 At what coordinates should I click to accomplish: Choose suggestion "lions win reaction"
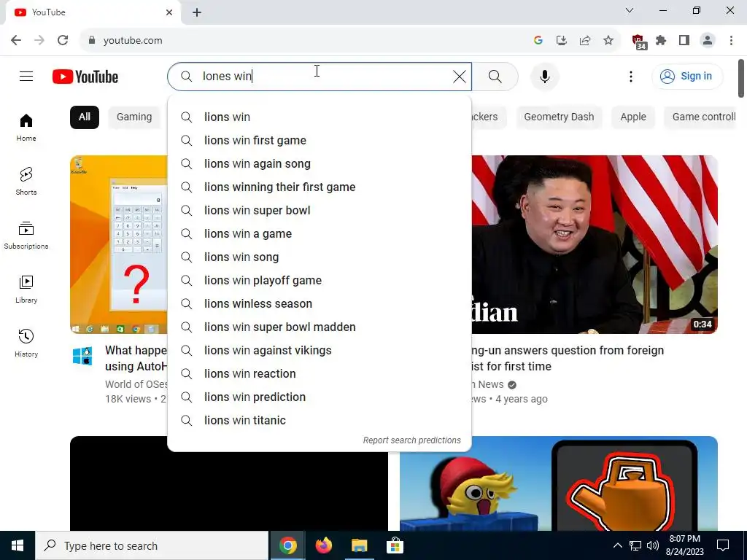pos(320,374)
